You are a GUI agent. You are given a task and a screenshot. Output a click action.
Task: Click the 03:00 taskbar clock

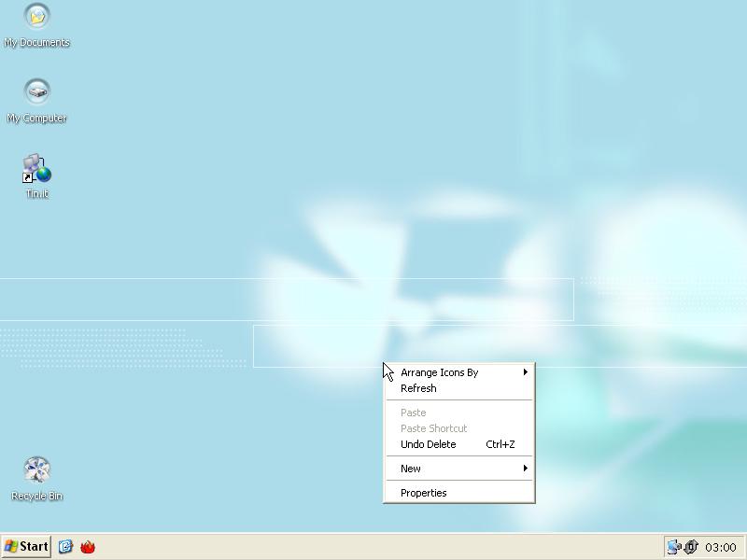tap(721, 547)
